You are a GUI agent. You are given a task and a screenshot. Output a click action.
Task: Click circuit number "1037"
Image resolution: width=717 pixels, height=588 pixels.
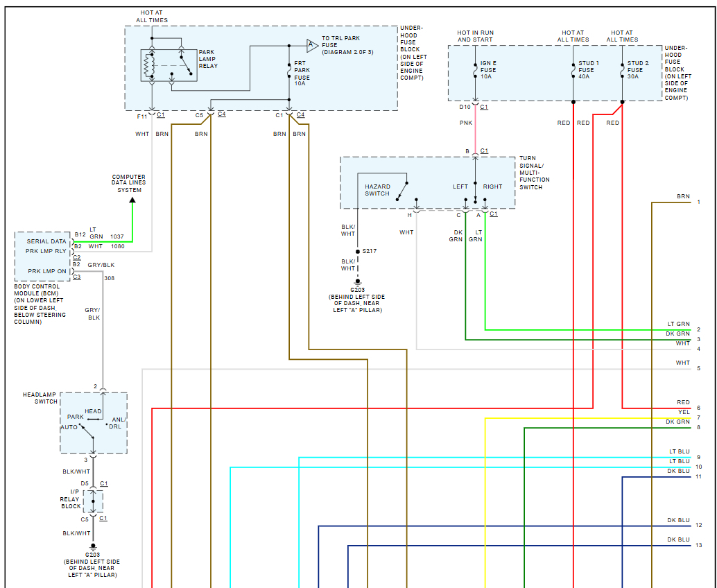[117, 236]
